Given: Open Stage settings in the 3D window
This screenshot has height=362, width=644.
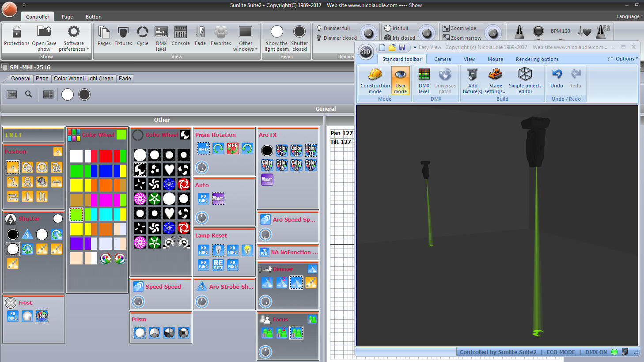Looking at the screenshot, I should (x=496, y=80).
